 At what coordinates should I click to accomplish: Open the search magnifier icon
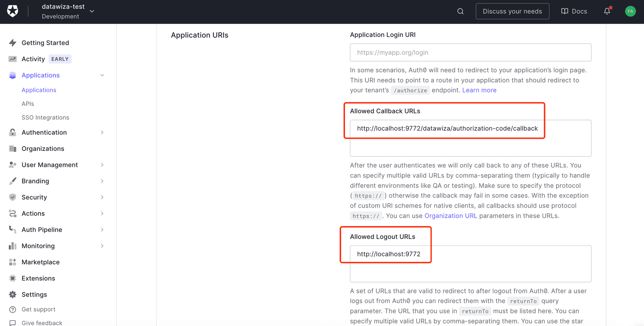460,11
